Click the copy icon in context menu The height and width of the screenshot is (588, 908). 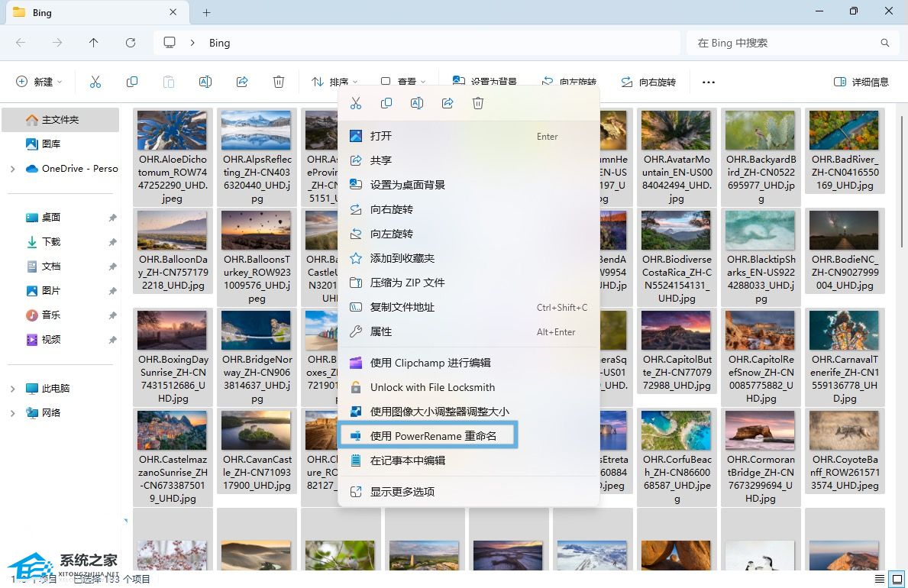click(386, 103)
